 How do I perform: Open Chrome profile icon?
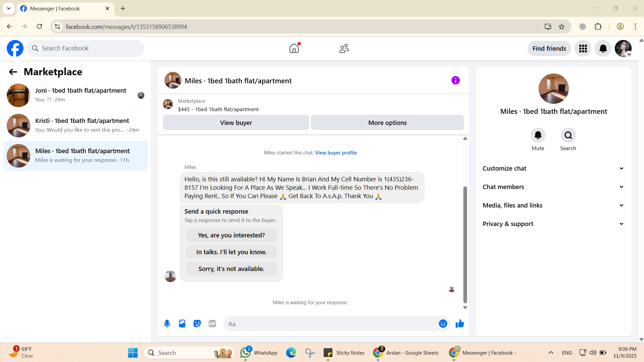click(620, 27)
